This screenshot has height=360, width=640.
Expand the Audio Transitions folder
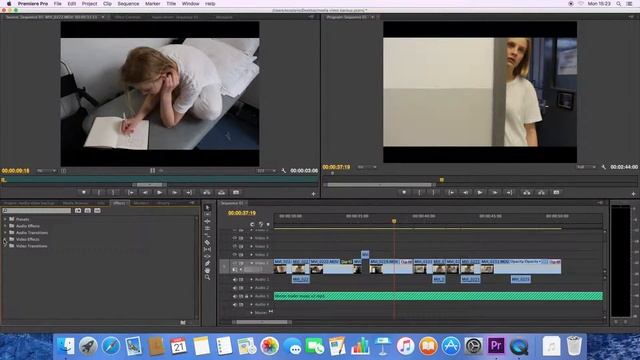click(x=5, y=233)
